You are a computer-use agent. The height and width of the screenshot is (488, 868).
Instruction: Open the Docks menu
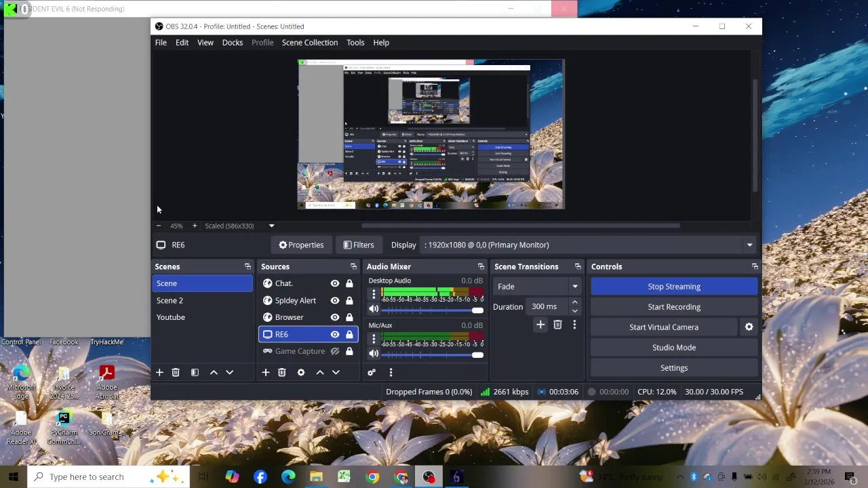(x=233, y=43)
